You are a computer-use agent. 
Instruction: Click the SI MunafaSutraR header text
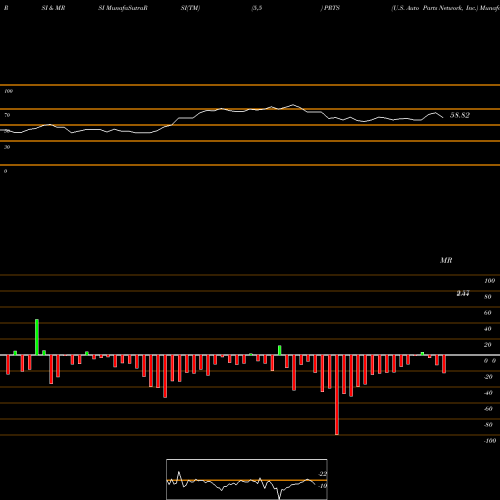[x=123, y=8]
